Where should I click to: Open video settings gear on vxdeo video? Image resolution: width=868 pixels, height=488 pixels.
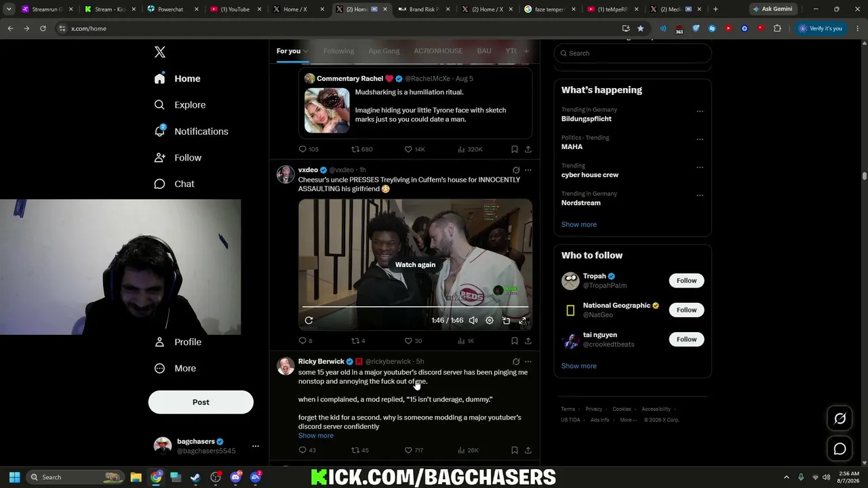point(490,321)
